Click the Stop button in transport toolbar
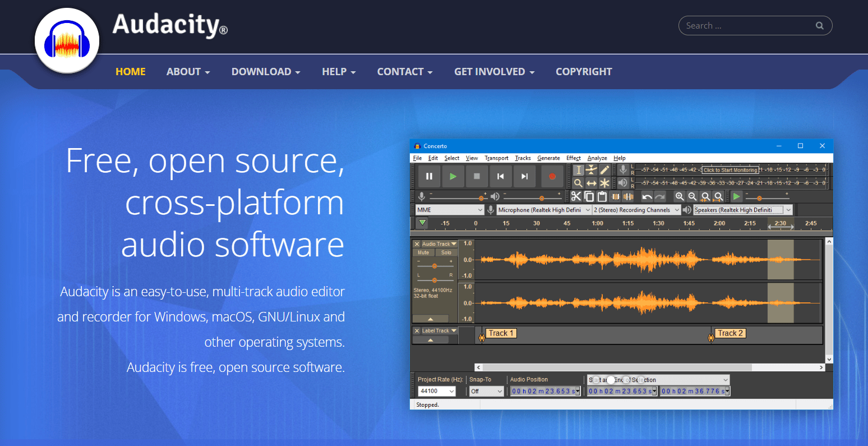868x446 pixels. tap(477, 176)
